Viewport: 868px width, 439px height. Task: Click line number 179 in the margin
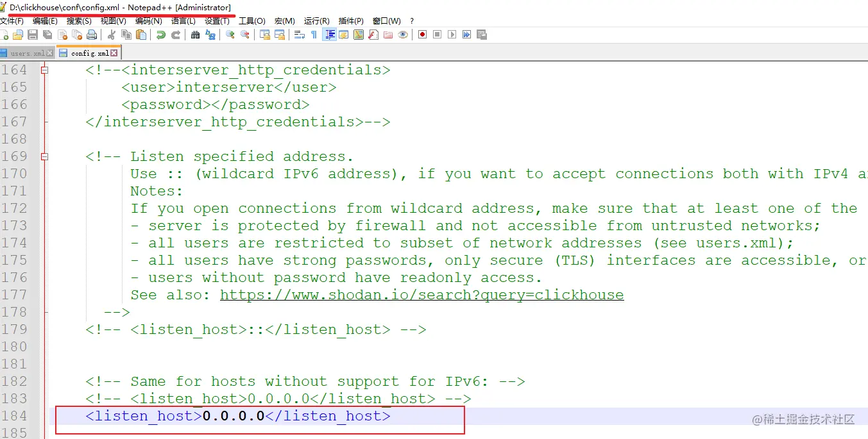(14, 329)
